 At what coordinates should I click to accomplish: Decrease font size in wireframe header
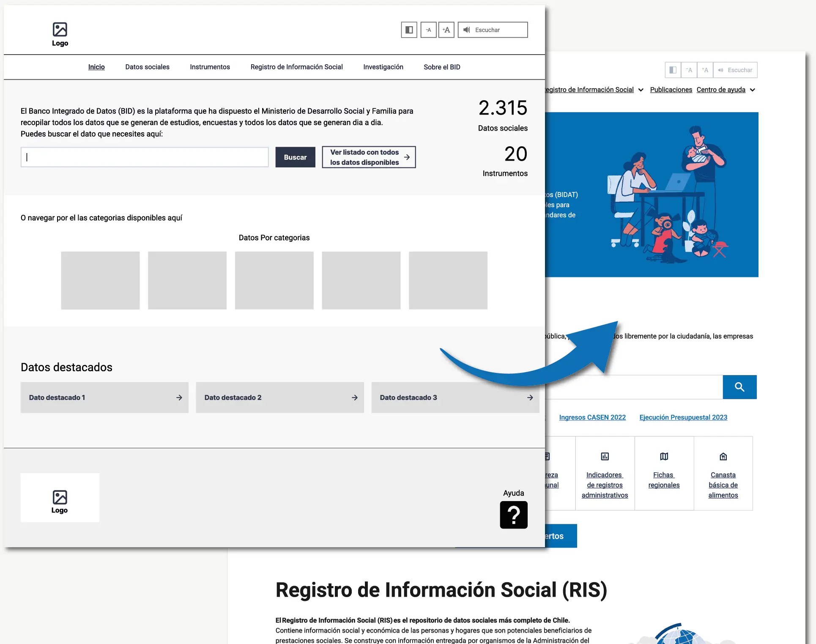click(x=428, y=30)
